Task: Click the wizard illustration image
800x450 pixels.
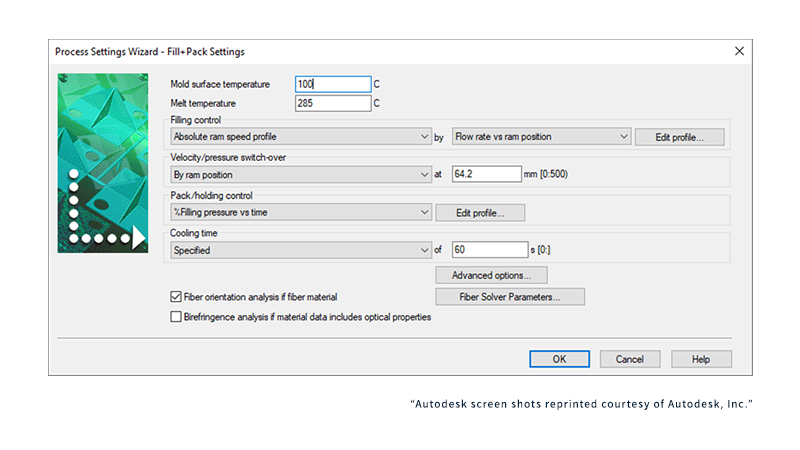Action: pyautogui.click(x=103, y=163)
